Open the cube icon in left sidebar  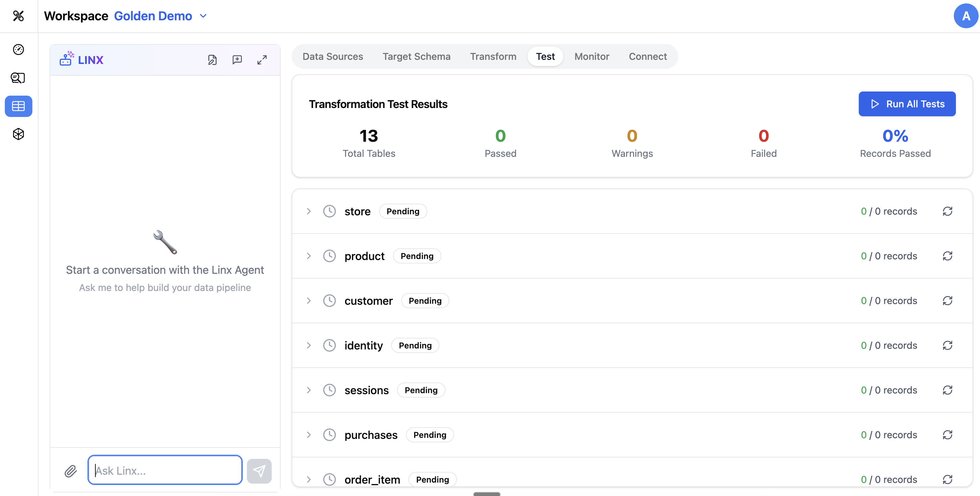(x=18, y=134)
